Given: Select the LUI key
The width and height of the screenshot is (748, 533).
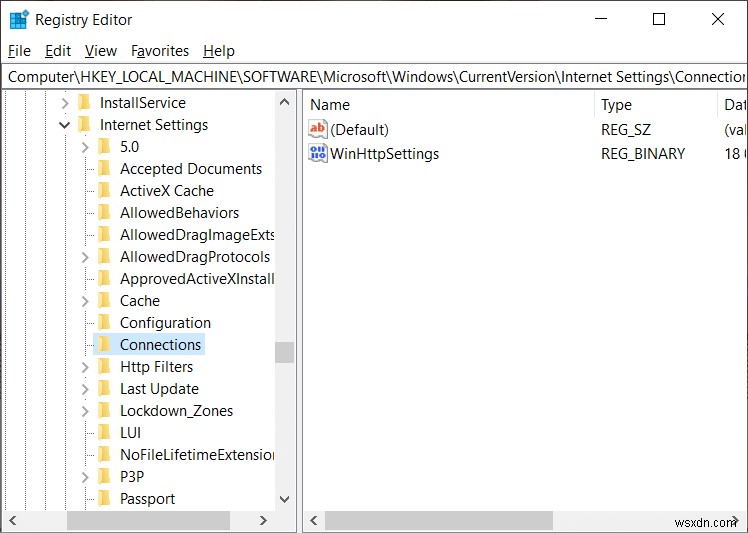Looking at the screenshot, I should pos(130,433).
